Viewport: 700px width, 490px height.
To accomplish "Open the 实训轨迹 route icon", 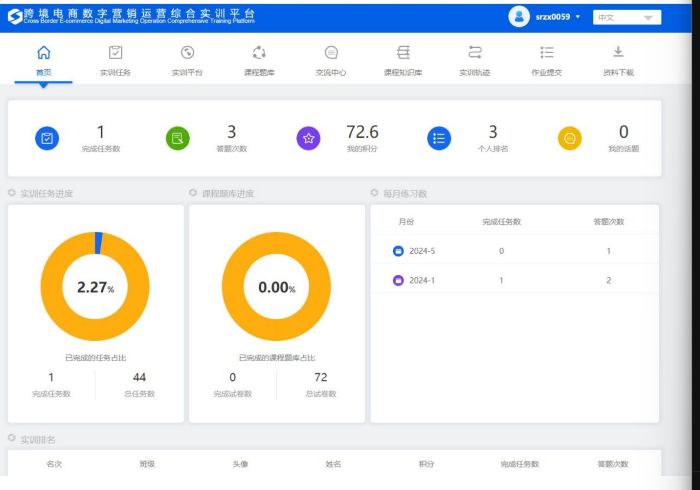I will pyautogui.click(x=475, y=53).
